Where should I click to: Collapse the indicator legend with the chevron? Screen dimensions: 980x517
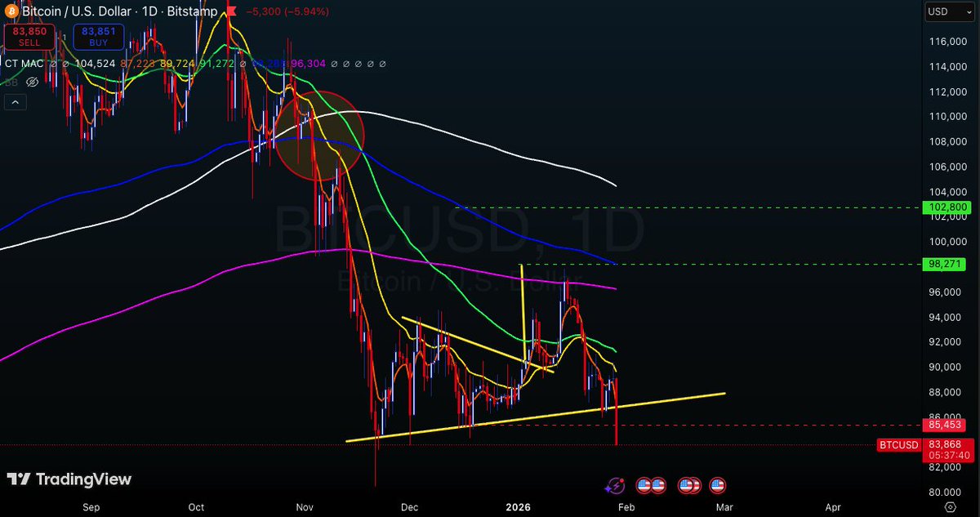pos(16,102)
